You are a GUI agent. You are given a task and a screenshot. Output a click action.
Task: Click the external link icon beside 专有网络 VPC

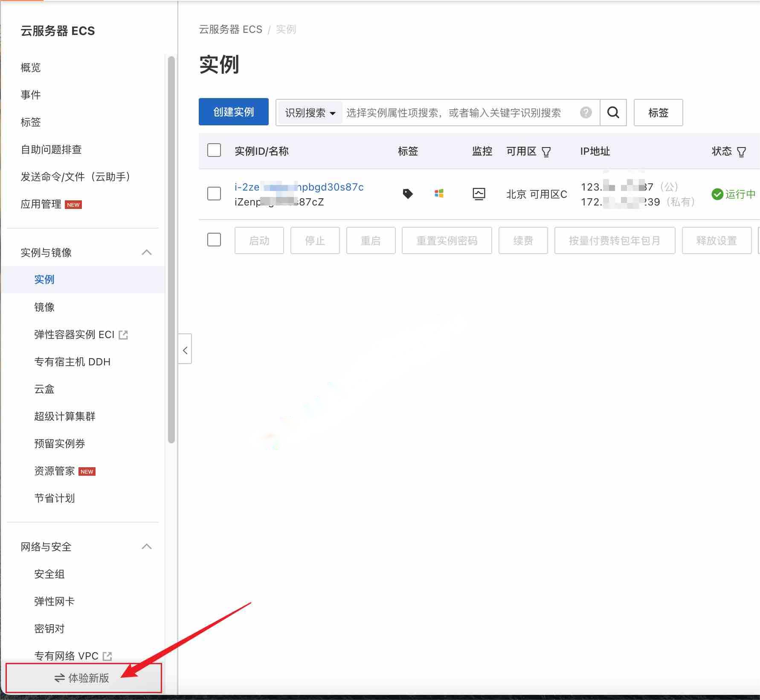pos(107,656)
